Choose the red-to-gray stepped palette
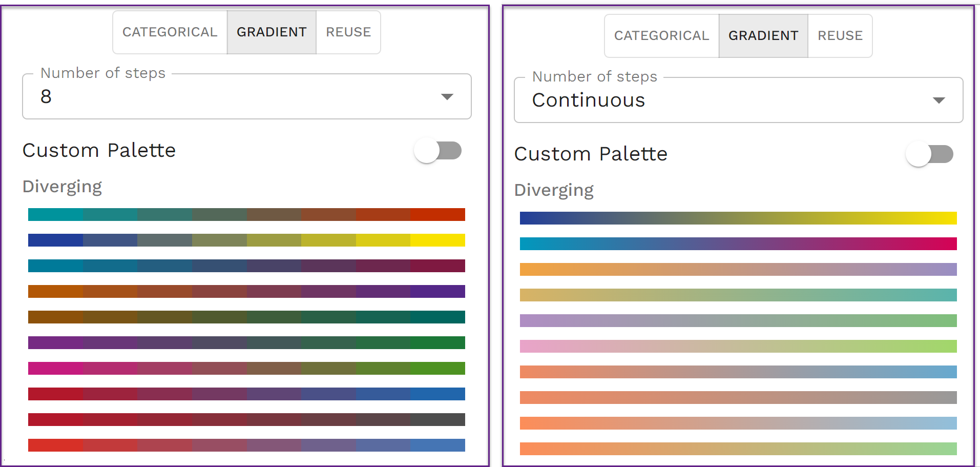The width and height of the screenshot is (980, 467). 246,419
